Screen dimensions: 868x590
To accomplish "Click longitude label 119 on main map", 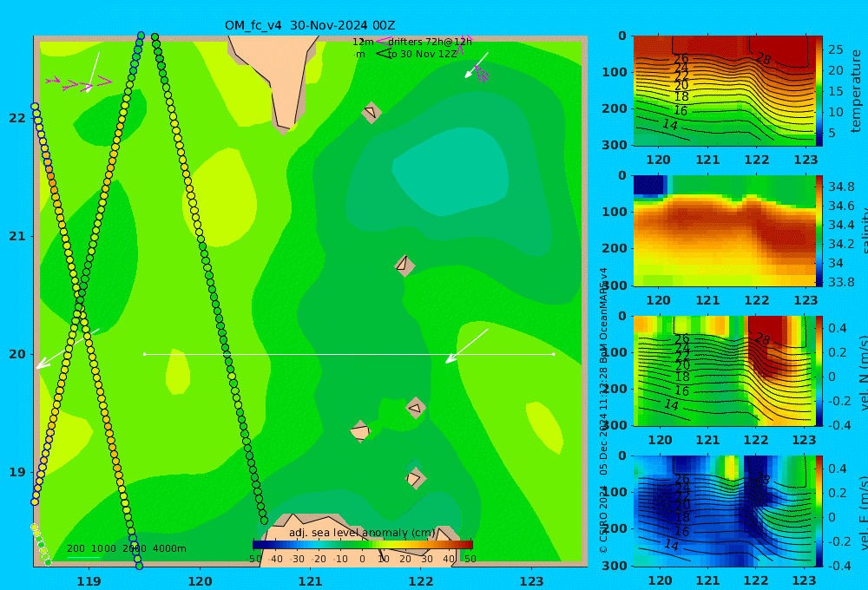I will (x=89, y=581).
